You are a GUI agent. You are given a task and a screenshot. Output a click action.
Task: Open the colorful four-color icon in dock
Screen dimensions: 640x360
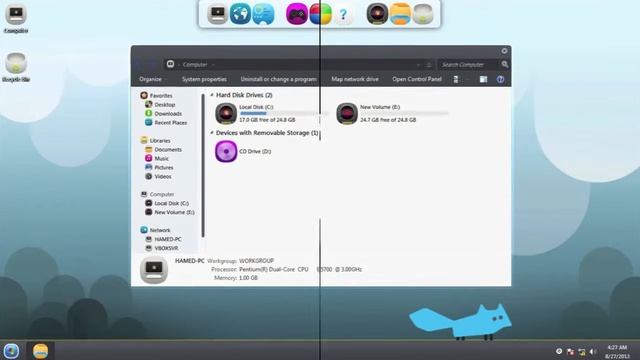click(x=320, y=14)
